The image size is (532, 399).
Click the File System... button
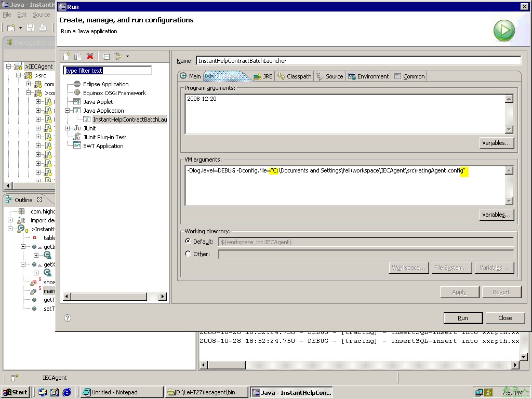(451, 268)
